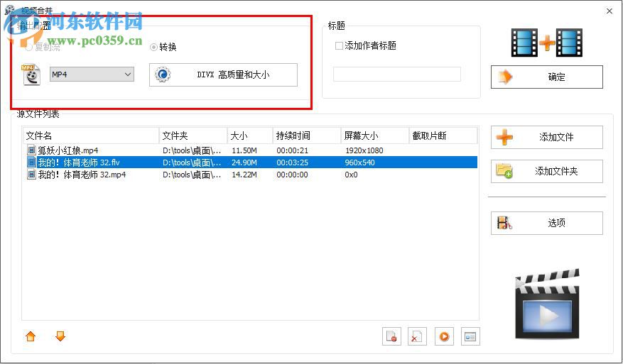This screenshot has width=623, height=364.
Task: Show file information window icon
Action: 470,336
